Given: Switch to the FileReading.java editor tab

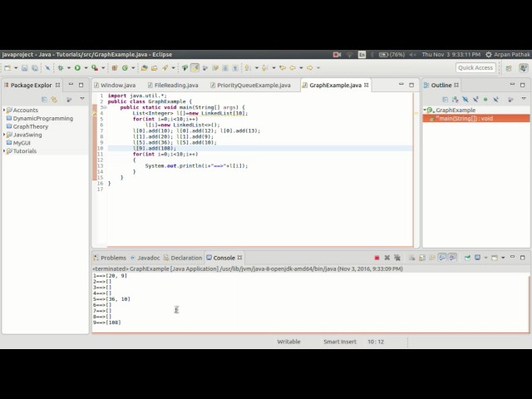Looking at the screenshot, I should point(173,85).
